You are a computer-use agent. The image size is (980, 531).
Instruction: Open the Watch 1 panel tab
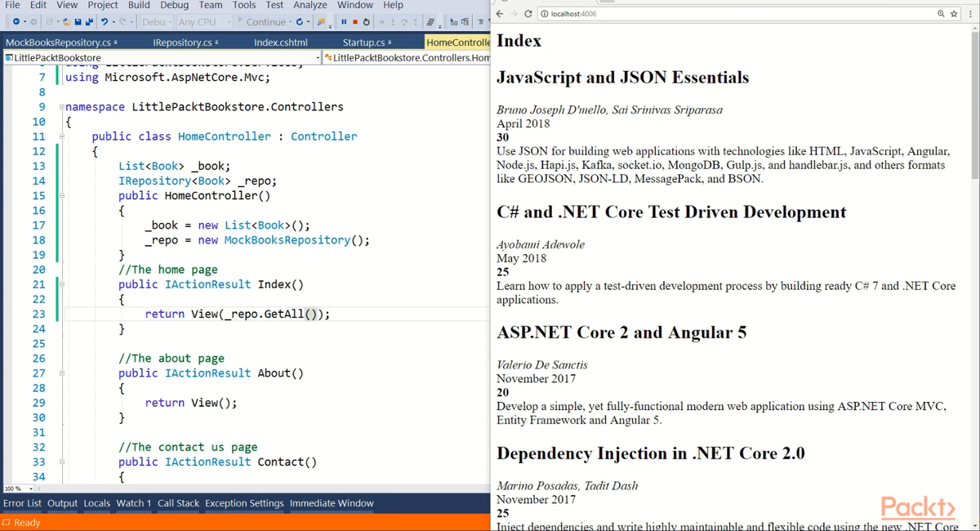(x=134, y=503)
